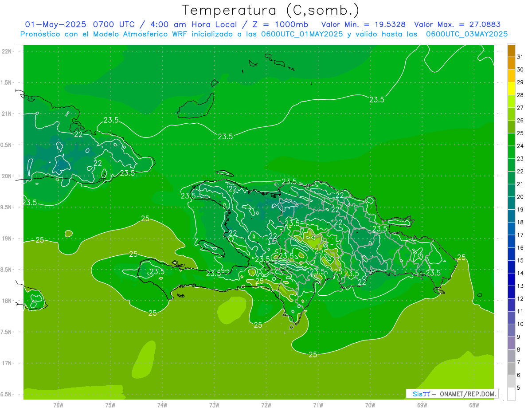Click the '0600UTC_03MAY2025' valid-until time
This screenshot has height=411, width=532.
[467, 34]
